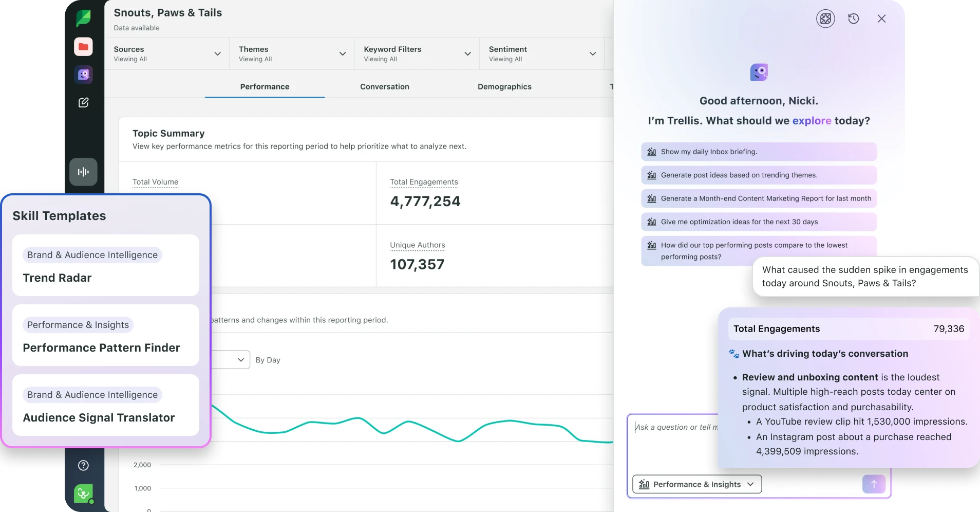Click the Sprout leaf logo icon
980x512 pixels.
pos(83,18)
